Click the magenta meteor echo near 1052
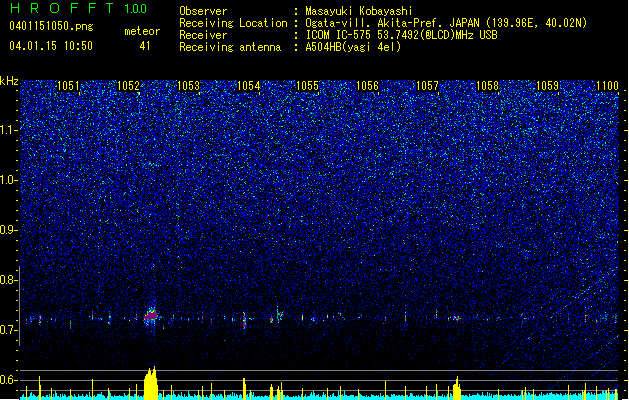 151,316
